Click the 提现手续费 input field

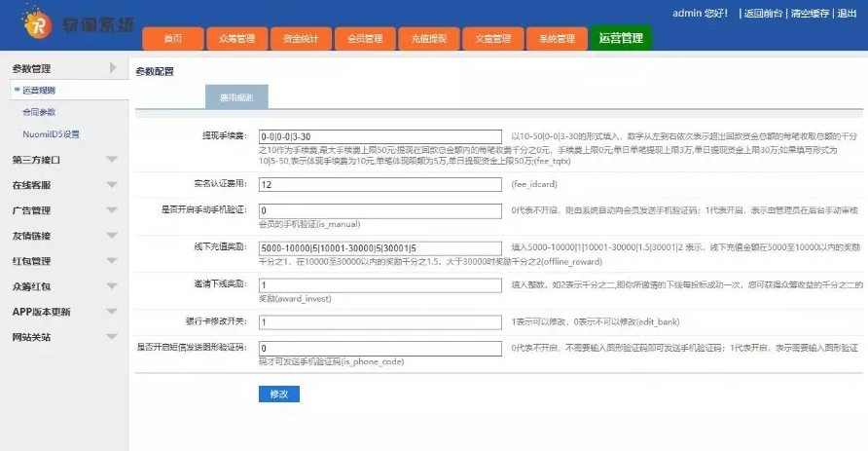tap(380, 136)
